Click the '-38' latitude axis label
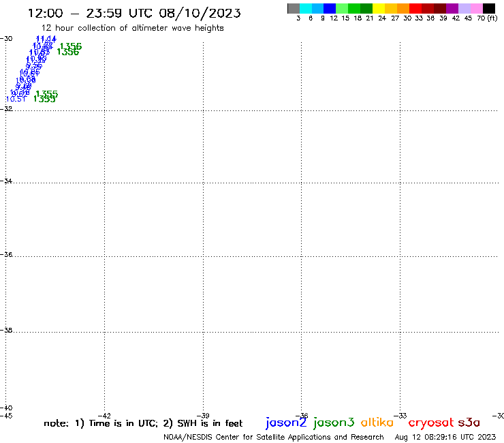504x443 pixels. coord(6,330)
